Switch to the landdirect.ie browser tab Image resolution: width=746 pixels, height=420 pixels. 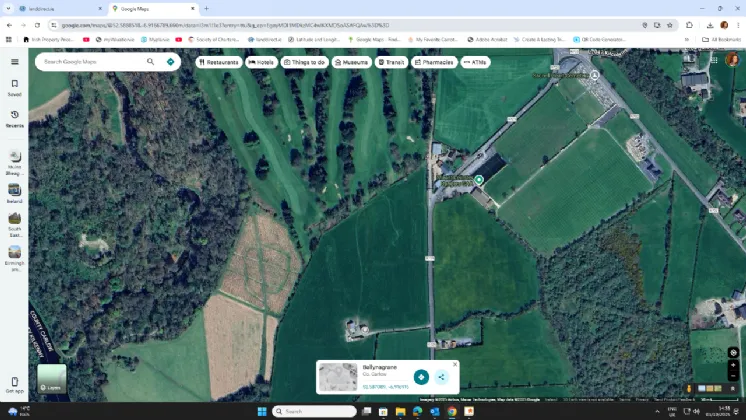point(60,9)
